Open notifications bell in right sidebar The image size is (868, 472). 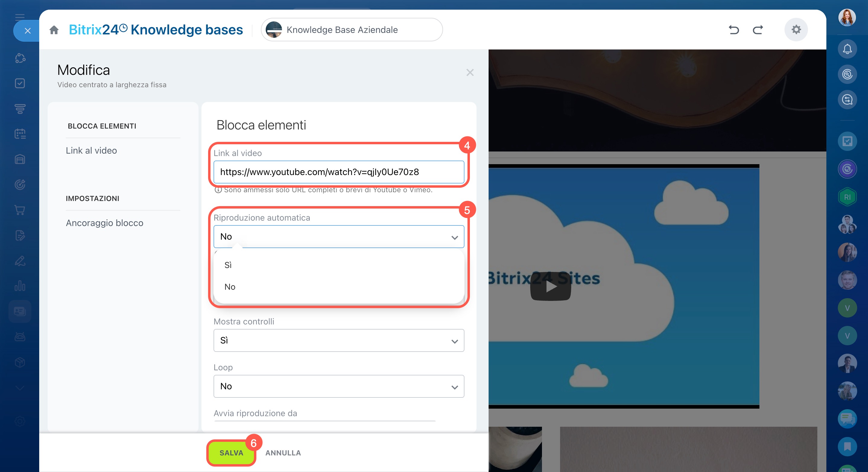click(847, 49)
